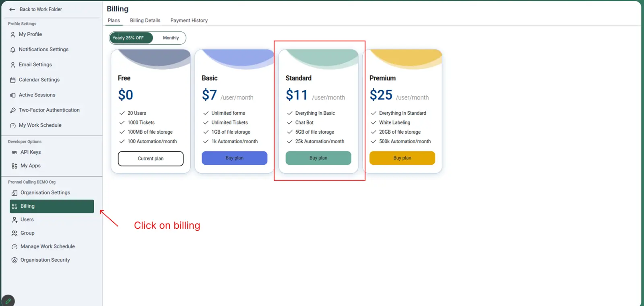The height and width of the screenshot is (306, 644).
Task: Open Manage Work Schedule in sidebar
Action: [47, 246]
